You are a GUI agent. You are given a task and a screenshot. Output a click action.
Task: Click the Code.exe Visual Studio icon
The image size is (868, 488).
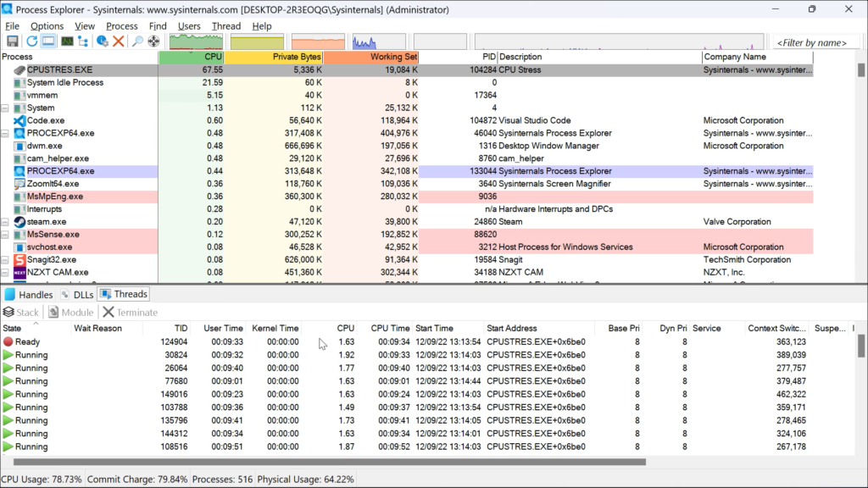pos(19,120)
